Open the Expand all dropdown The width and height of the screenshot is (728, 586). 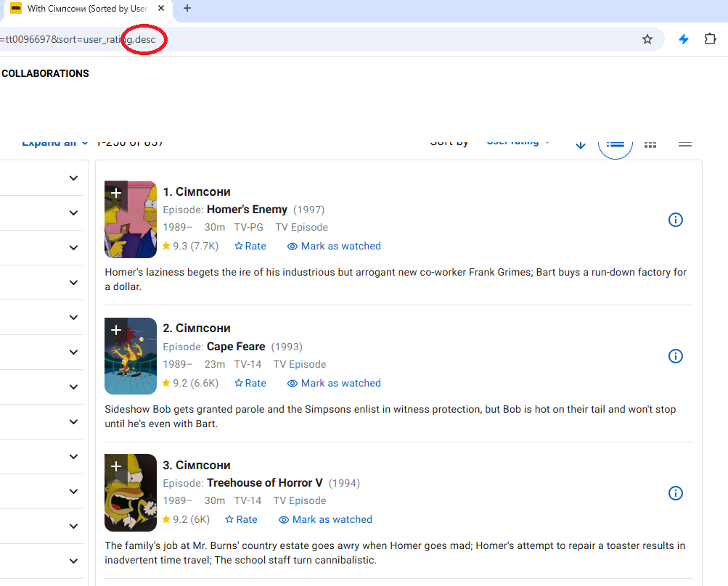[54, 143]
